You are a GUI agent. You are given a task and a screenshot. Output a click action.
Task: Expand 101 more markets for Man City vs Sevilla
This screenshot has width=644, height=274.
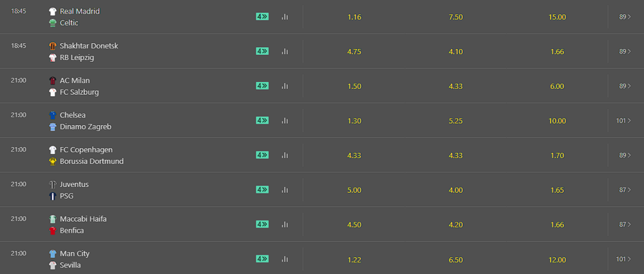coord(623,259)
